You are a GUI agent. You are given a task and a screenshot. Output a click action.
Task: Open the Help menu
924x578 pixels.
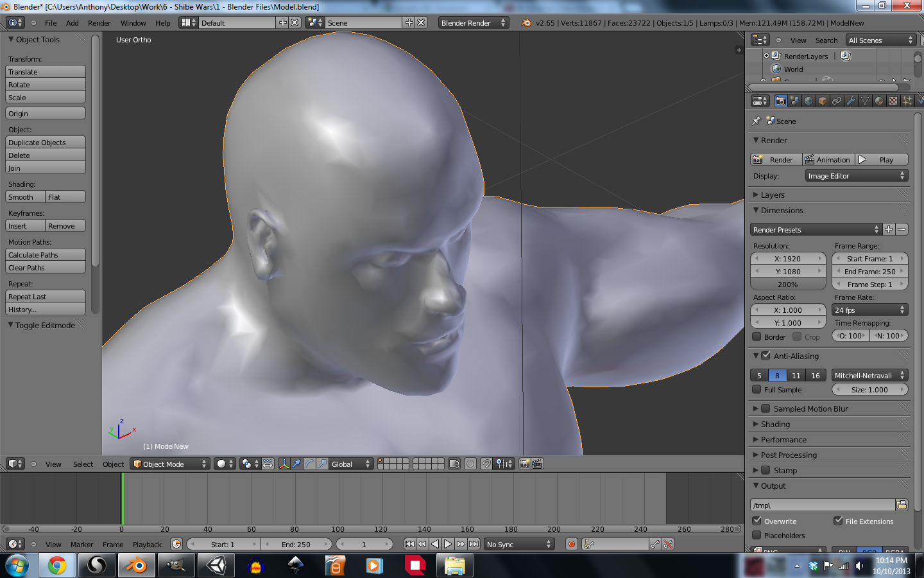tap(163, 23)
